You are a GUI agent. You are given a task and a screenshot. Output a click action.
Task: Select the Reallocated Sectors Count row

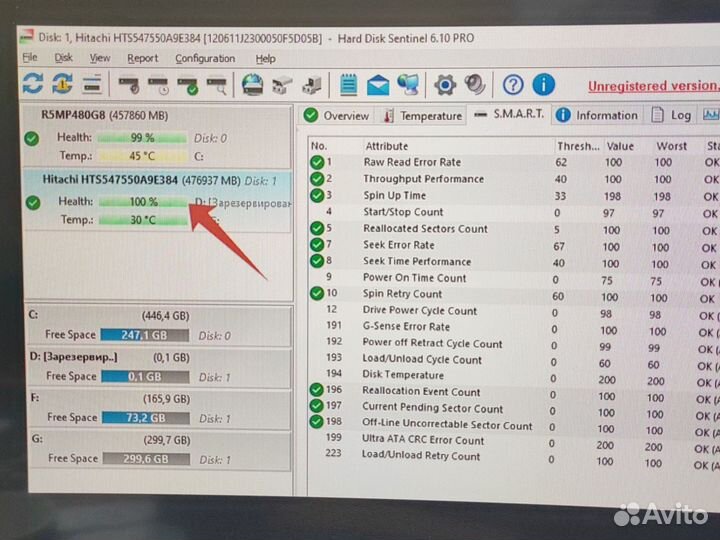(513, 229)
